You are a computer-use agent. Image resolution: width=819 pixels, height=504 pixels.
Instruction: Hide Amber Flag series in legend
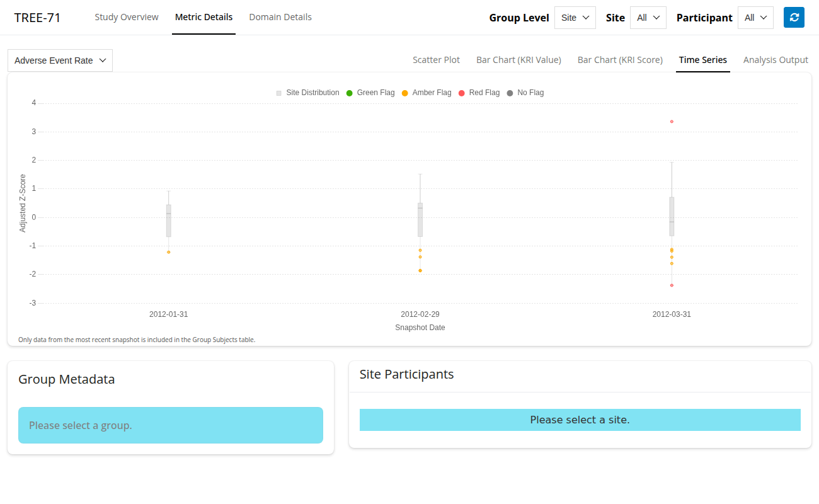pos(426,93)
